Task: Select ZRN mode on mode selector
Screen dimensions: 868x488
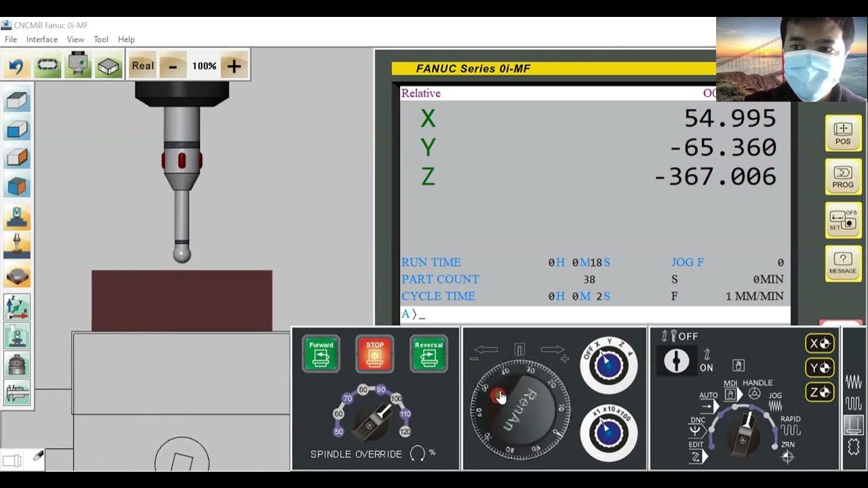Action: (x=787, y=451)
